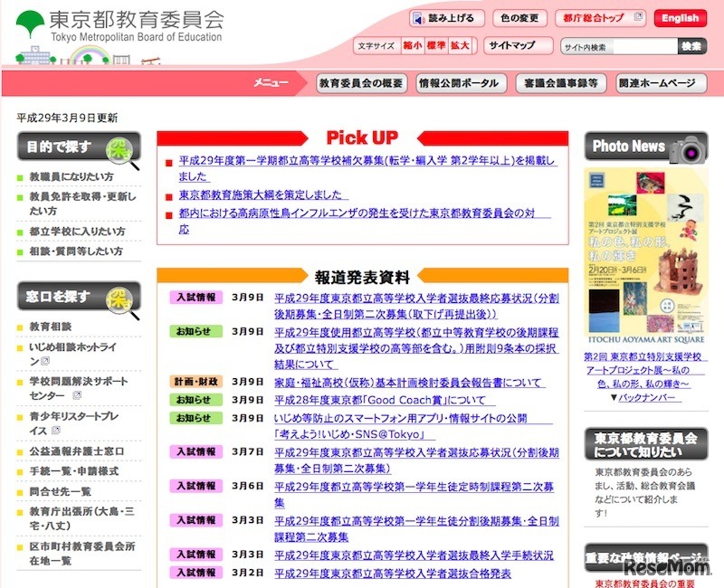Viewport: 724px width, 588px height.
Task: Open 区市町村教育委員会所在地一覧 link
Action: tap(82, 554)
